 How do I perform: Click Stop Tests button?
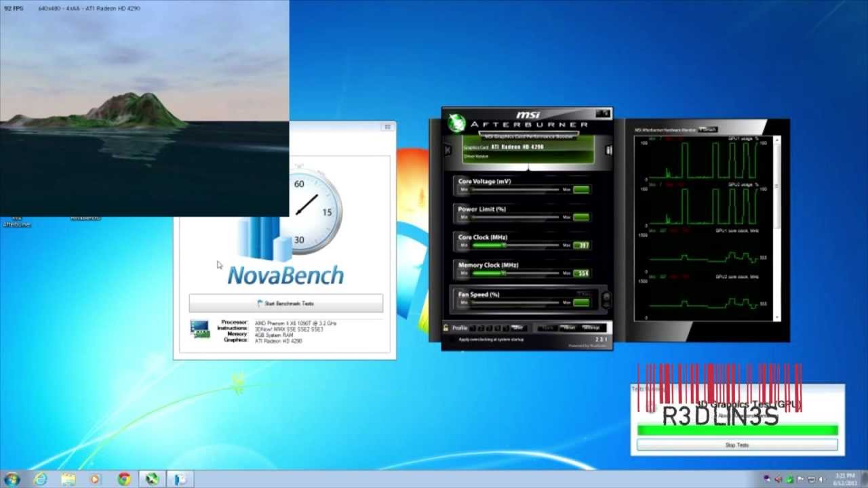tap(737, 445)
